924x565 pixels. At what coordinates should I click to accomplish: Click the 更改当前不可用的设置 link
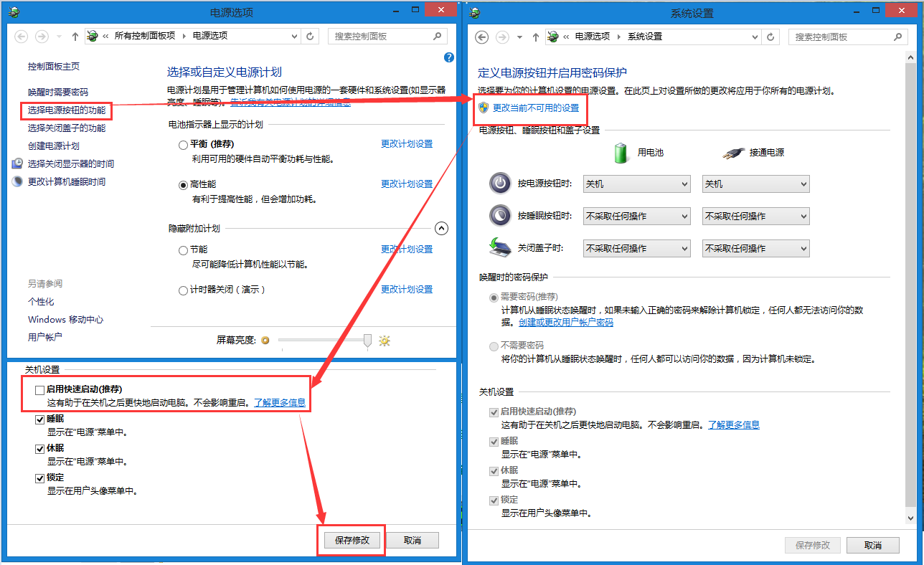535,108
